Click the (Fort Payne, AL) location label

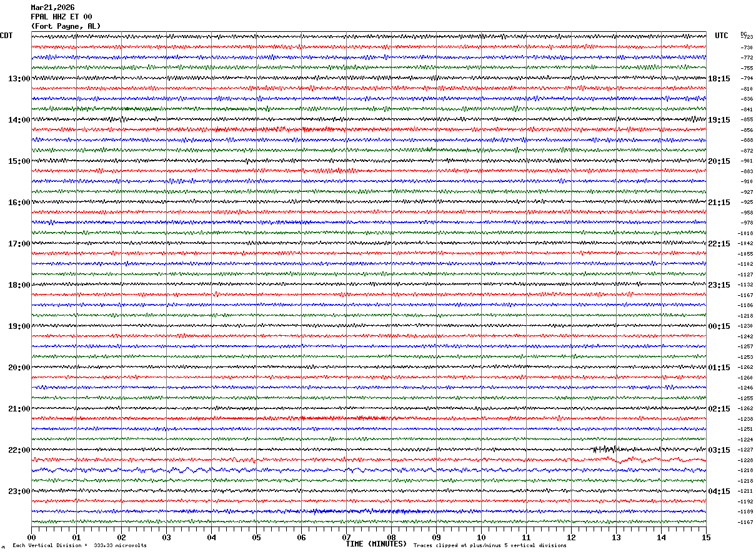coord(66,26)
